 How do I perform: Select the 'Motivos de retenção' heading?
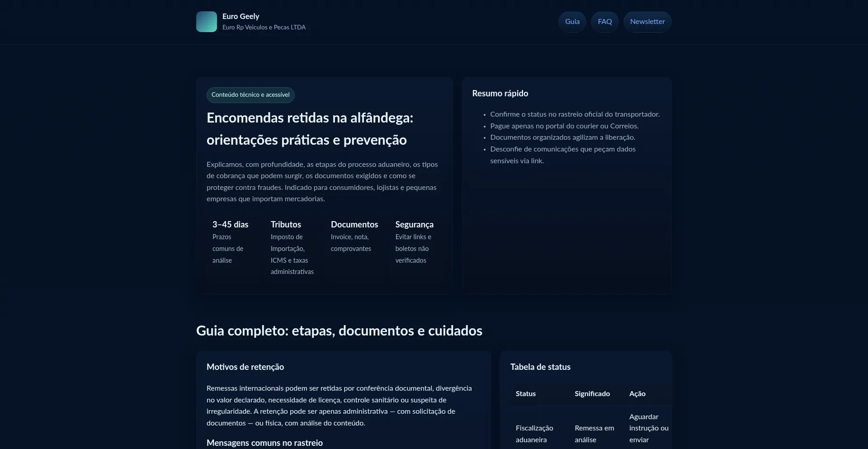click(x=245, y=367)
